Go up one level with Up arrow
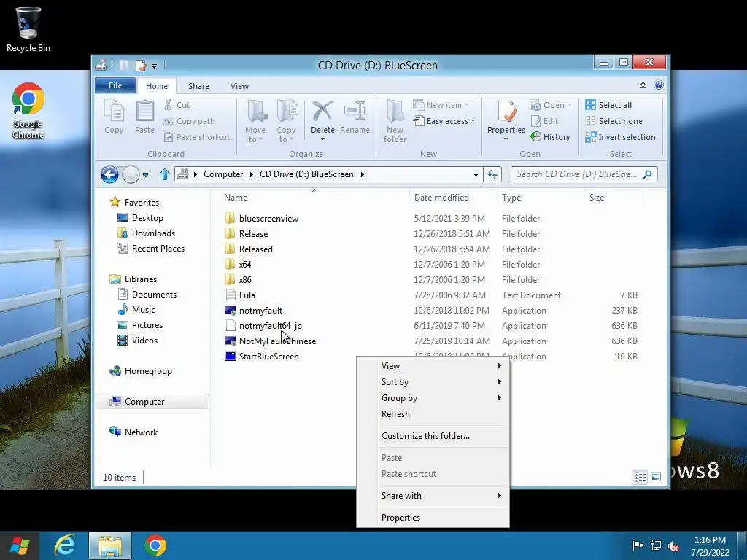 point(165,174)
